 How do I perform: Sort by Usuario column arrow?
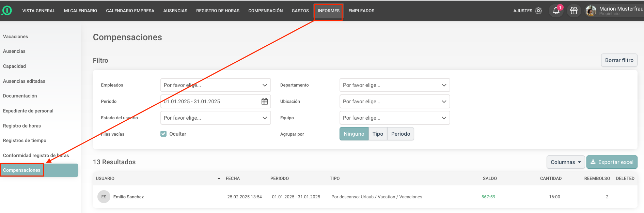click(x=219, y=178)
